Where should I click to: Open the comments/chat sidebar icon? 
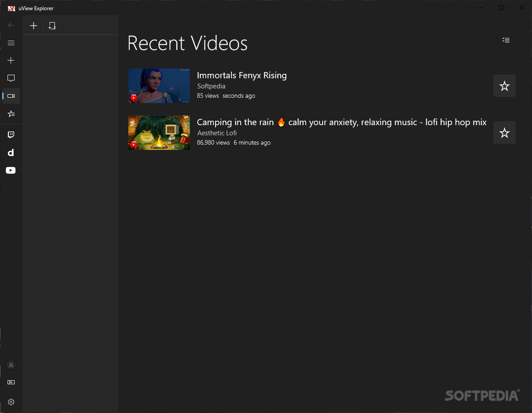pos(11,78)
